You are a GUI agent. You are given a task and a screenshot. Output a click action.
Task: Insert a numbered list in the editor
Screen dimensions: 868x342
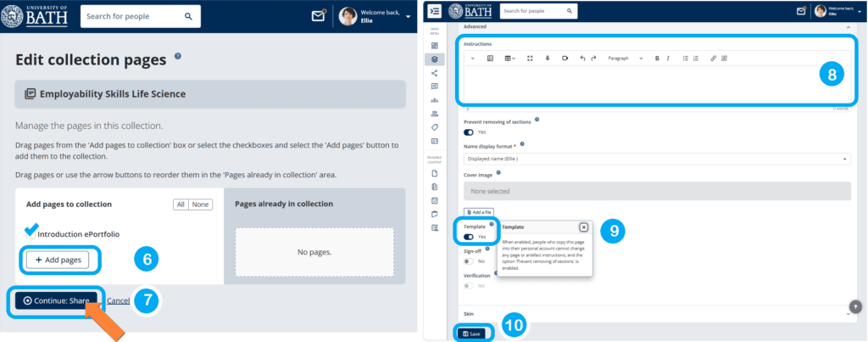point(696,59)
